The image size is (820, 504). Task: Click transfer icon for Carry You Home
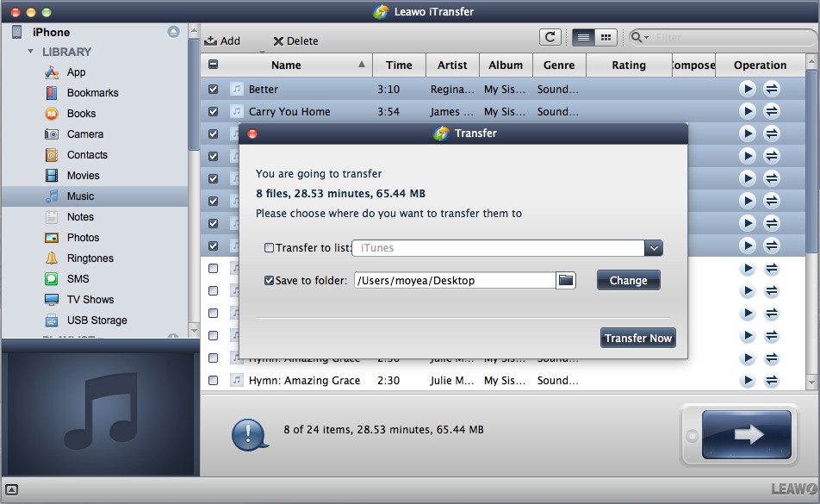(772, 111)
